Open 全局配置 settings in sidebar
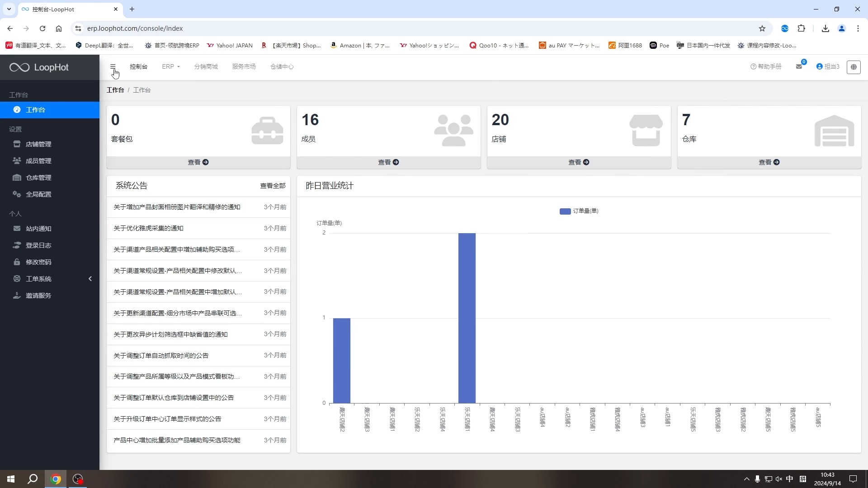The height and width of the screenshot is (488, 868). pos(38,194)
